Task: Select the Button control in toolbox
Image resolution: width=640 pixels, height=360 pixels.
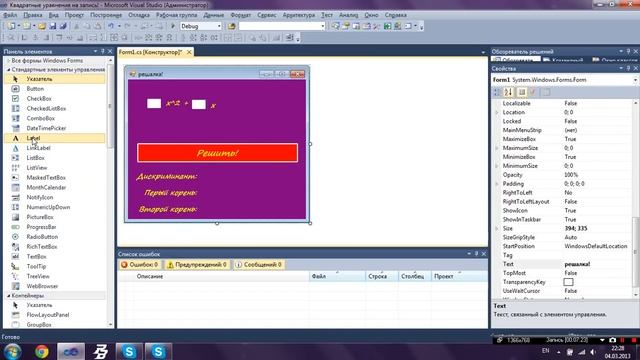Action: click(35, 89)
